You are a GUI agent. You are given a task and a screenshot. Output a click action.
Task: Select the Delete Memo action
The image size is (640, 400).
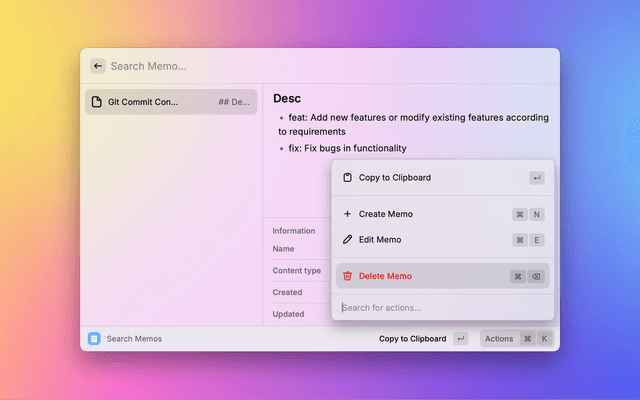click(x=385, y=276)
